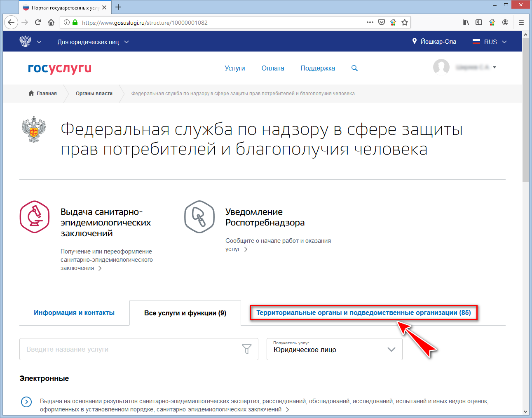Click the browser address bar URL
This screenshot has height=418, width=532.
145,23
